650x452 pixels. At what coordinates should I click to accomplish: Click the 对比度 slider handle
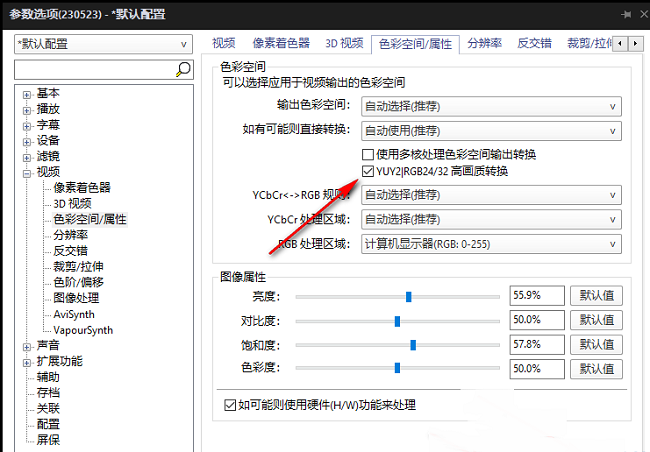point(398,321)
